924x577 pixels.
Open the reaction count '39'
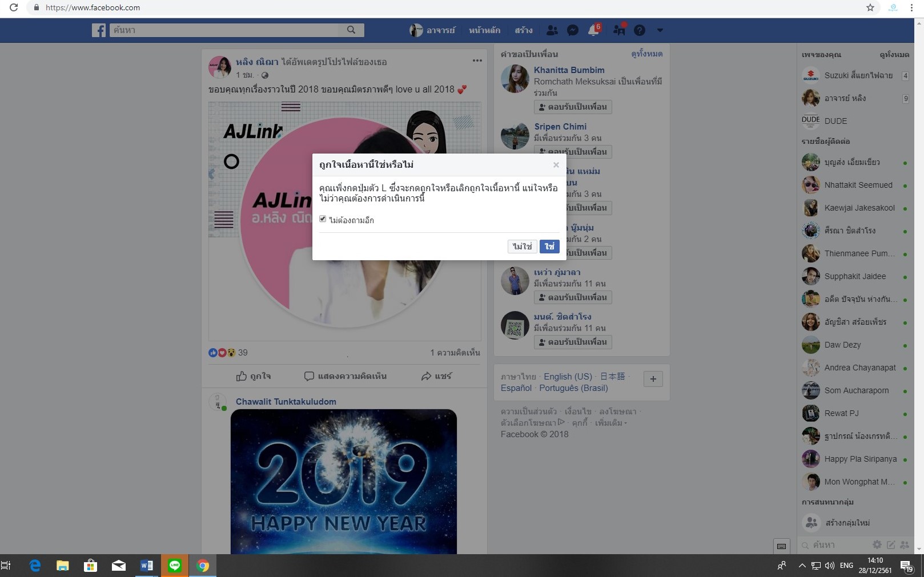pos(243,353)
